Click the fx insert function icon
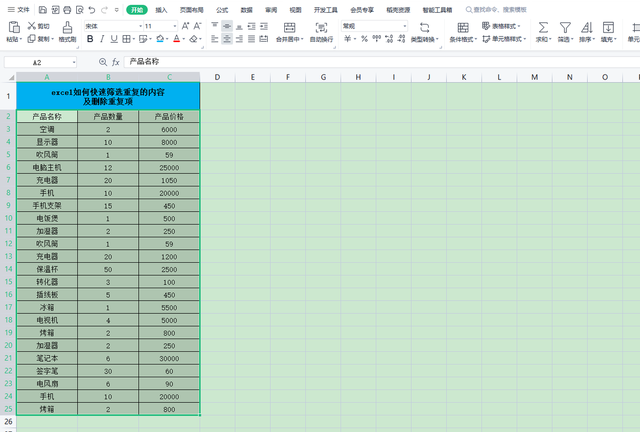This screenshot has width=640, height=432. pos(116,62)
